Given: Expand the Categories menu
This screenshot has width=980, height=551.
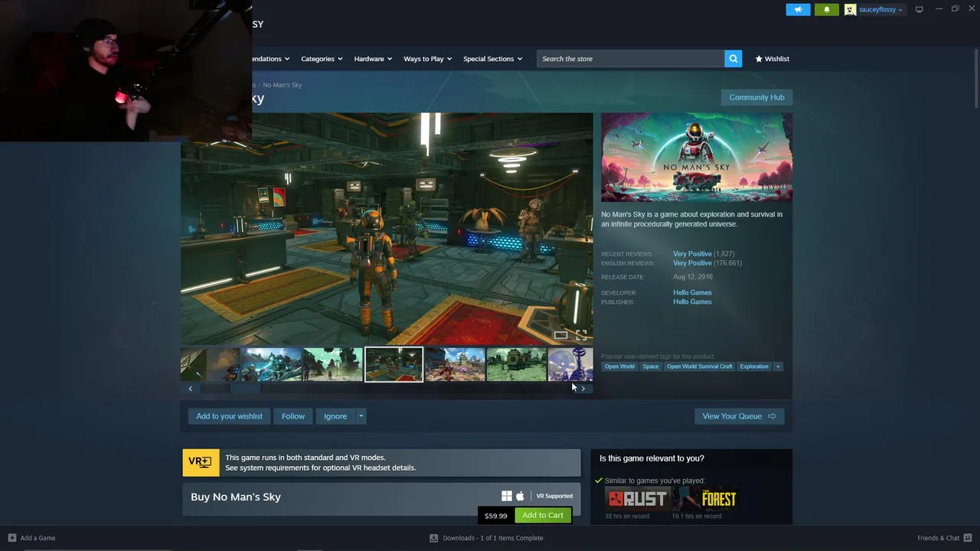Looking at the screenshot, I should click(x=322, y=59).
